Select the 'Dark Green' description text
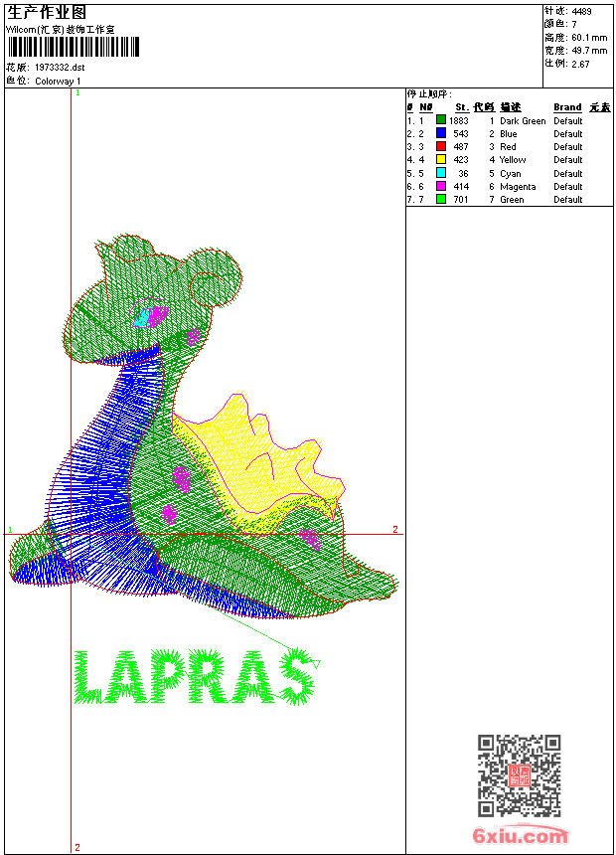Viewport: 616px width, 855px height. pyautogui.click(x=523, y=121)
